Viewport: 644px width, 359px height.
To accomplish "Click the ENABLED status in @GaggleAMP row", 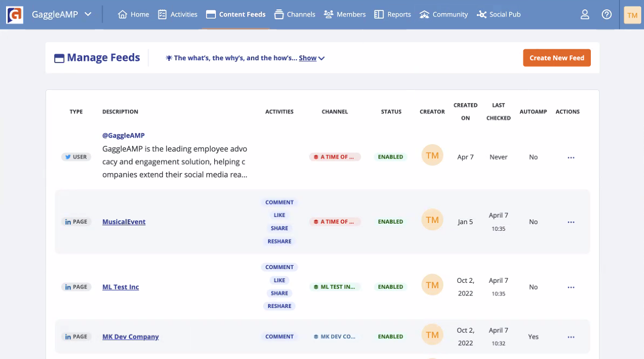I will 391,157.
